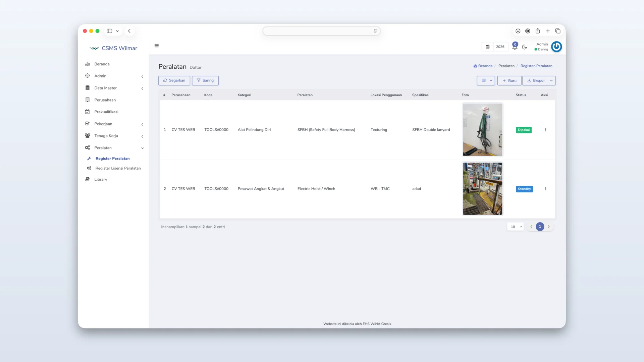Open the calendar year icon

coord(488,47)
